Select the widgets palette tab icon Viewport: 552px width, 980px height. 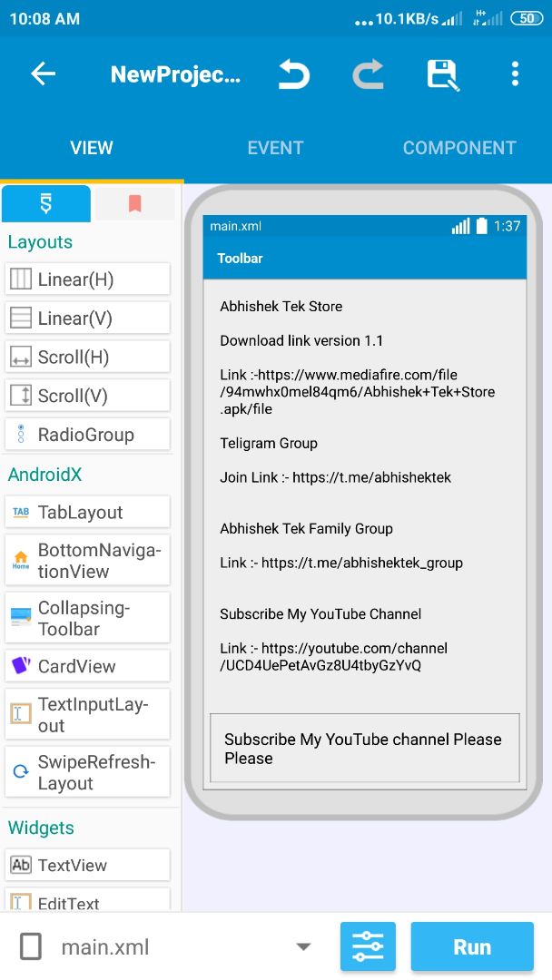(x=46, y=204)
